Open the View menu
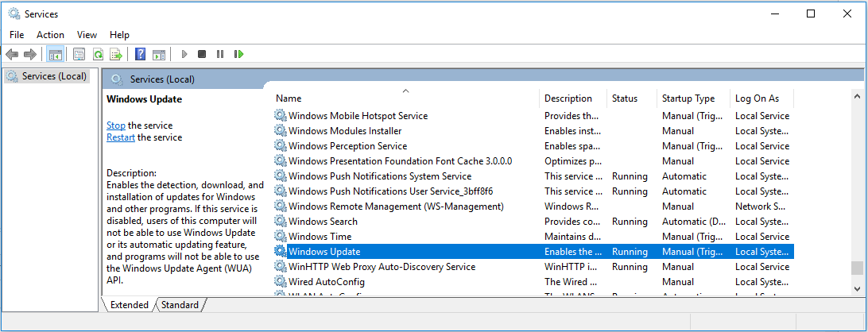868x332 pixels. 87,34
